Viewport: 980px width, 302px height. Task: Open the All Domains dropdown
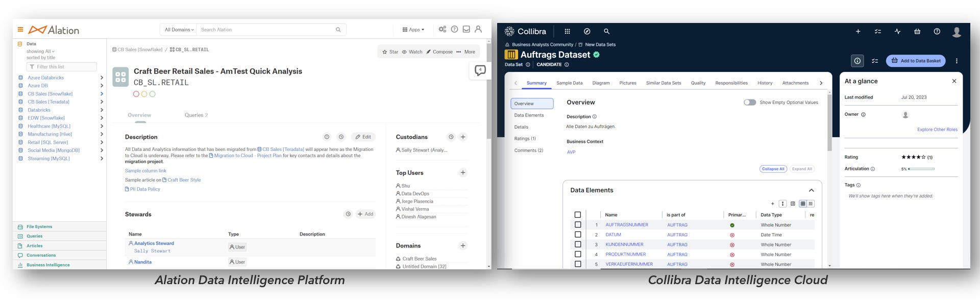click(x=179, y=30)
